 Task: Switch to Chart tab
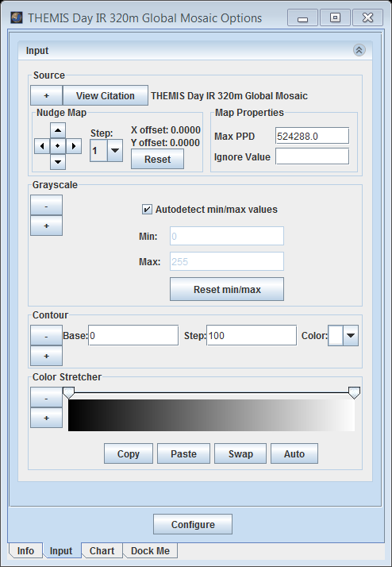pyautogui.click(x=102, y=551)
